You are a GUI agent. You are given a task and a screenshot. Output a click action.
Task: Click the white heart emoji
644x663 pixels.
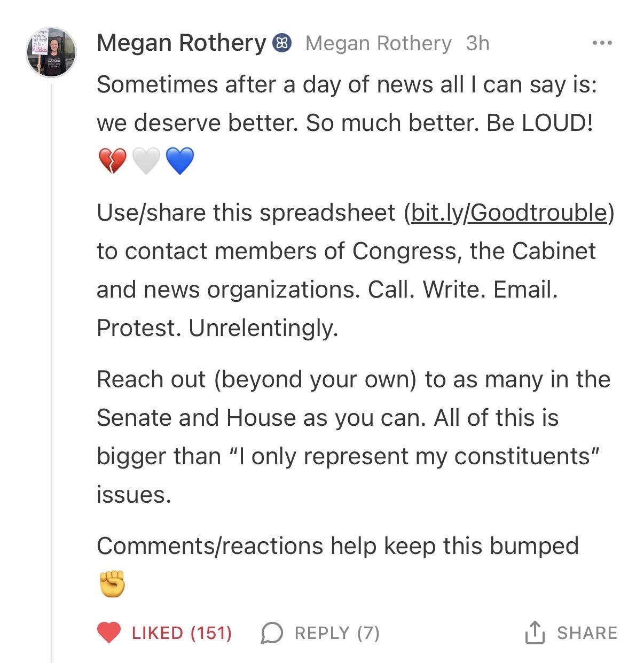point(146,161)
